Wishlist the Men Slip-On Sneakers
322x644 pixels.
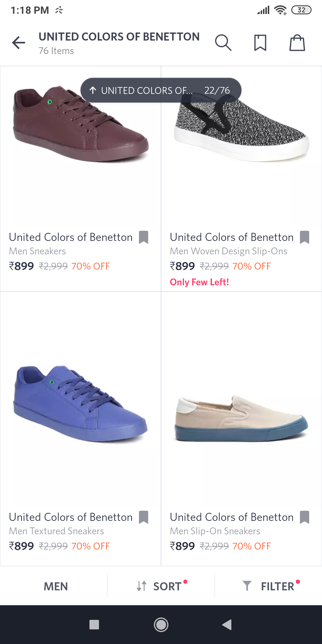(x=305, y=517)
